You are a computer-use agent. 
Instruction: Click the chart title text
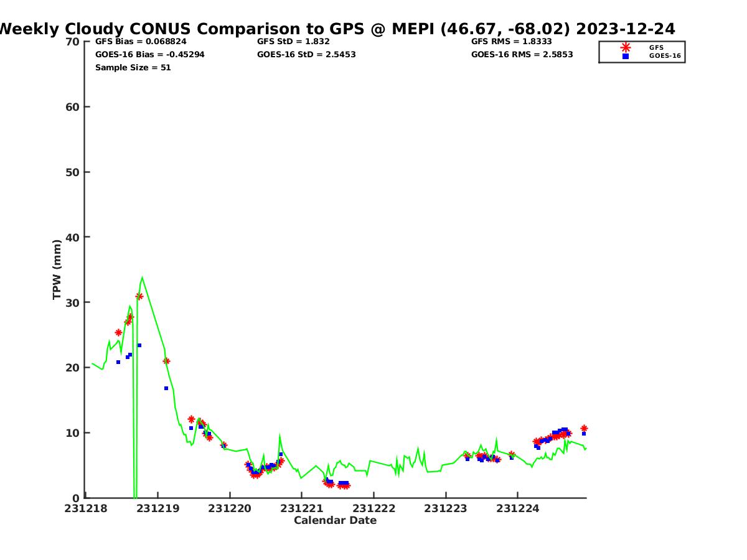(336, 29)
